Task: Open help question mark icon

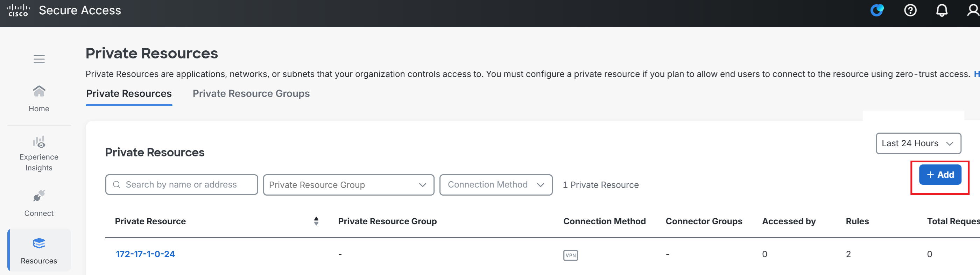Action: (x=910, y=10)
